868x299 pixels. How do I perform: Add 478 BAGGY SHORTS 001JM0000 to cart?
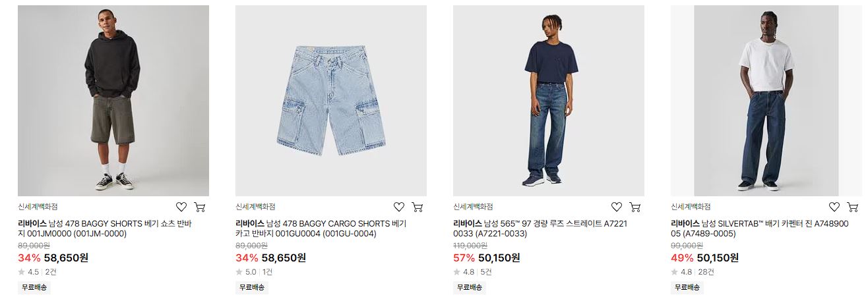pos(200,207)
